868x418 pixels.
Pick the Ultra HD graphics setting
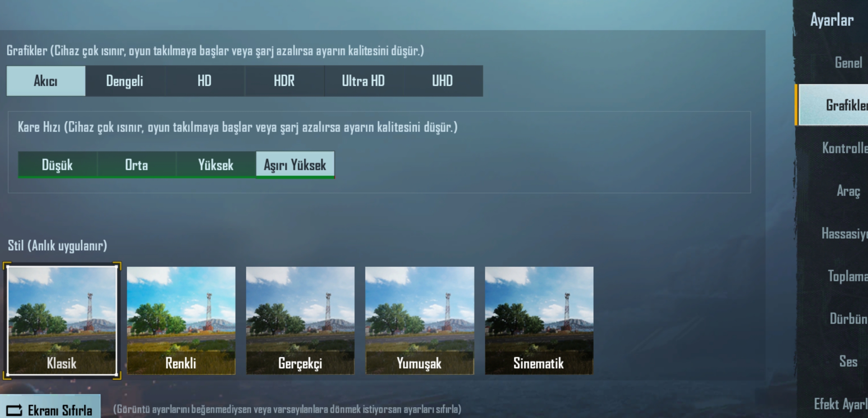(x=363, y=81)
